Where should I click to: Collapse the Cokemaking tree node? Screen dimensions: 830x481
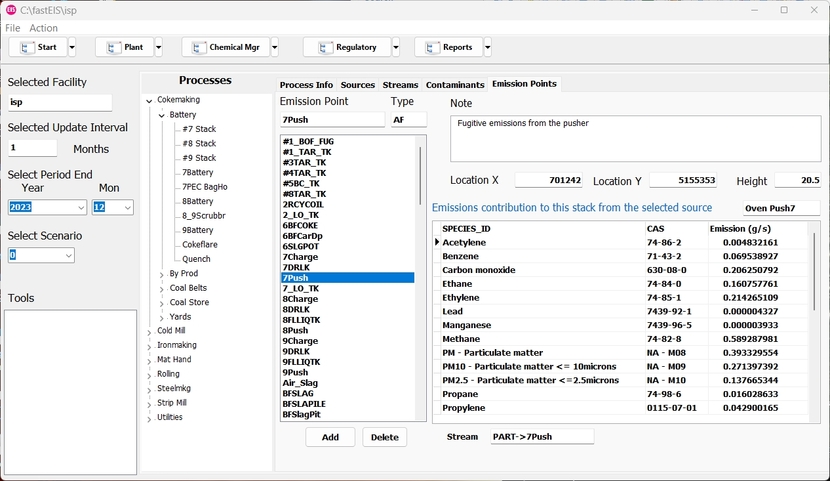pyautogui.click(x=149, y=101)
